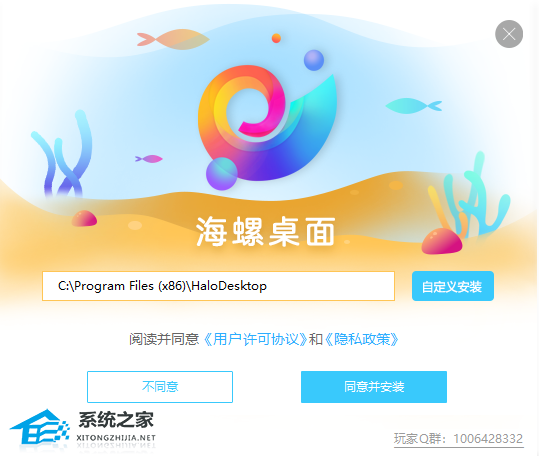Click the 不同意 disagree button
Image resolution: width=539 pixels, height=456 pixels.
160,387
